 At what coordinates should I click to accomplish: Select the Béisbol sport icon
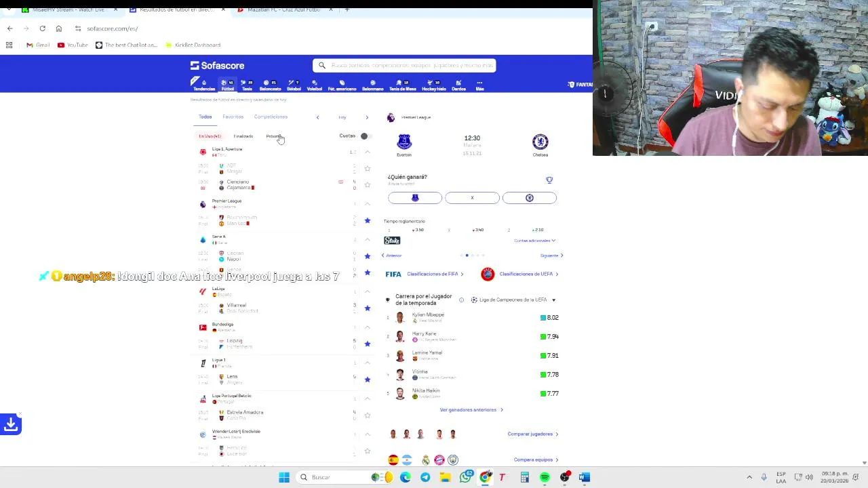(294, 85)
